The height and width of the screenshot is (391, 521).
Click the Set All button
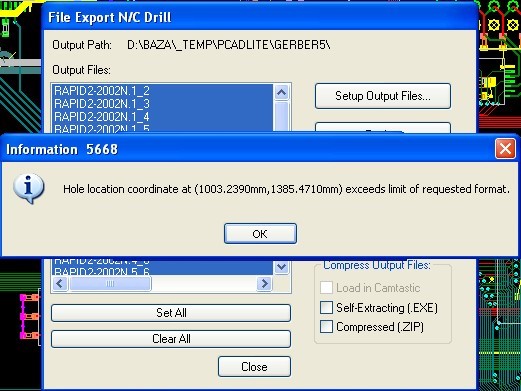click(171, 313)
